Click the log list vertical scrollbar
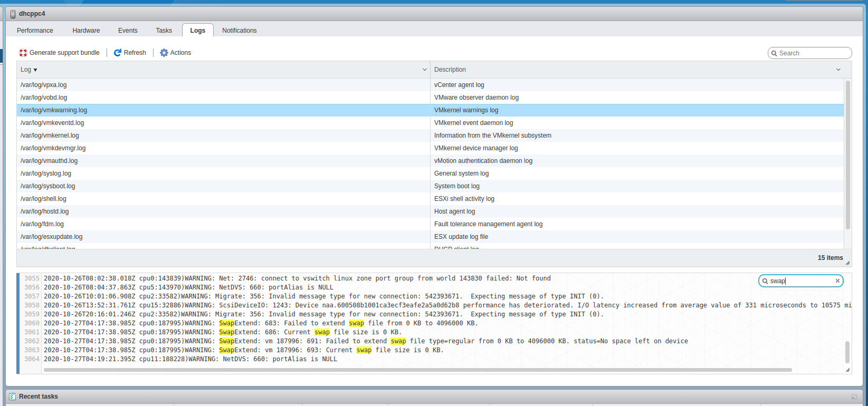The width and height of the screenshot is (868, 406). coord(848,153)
